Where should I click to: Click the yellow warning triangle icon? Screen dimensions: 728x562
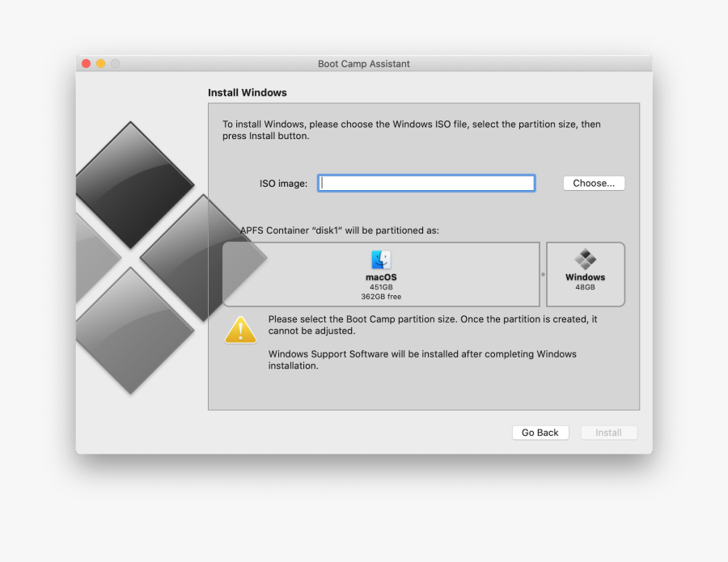pyautogui.click(x=240, y=331)
